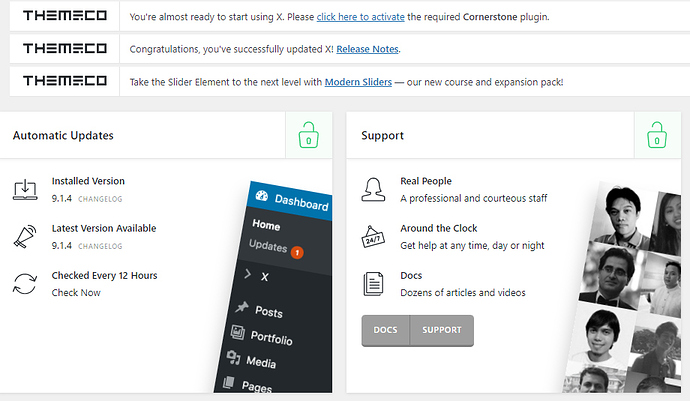The width and height of the screenshot is (690, 401).
Task: Click the Automatic Updates unlock padlock icon
Action: (x=308, y=135)
